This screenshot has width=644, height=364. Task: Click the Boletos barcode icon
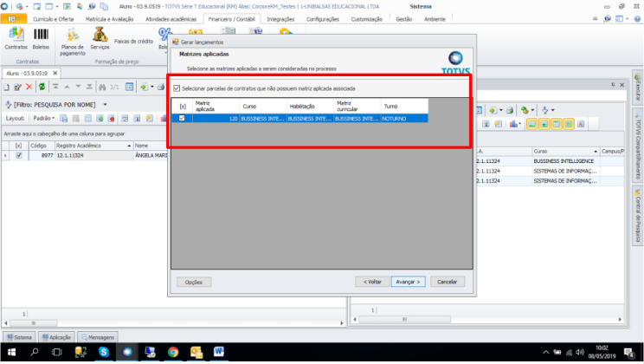click(41, 36)
